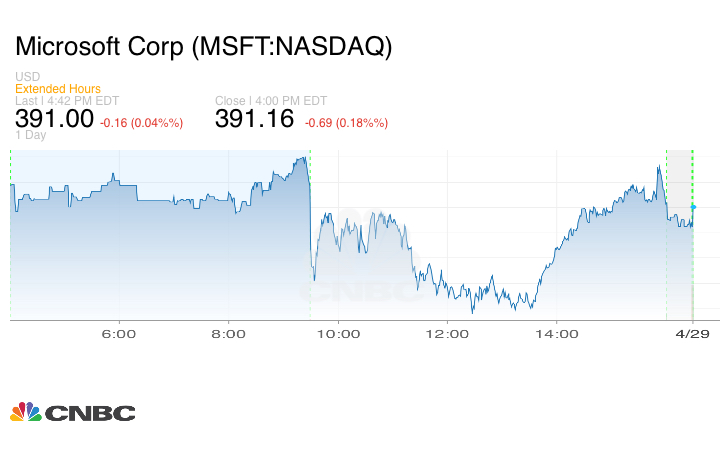Click the 14:00 time axis label

tap(556, 334)
